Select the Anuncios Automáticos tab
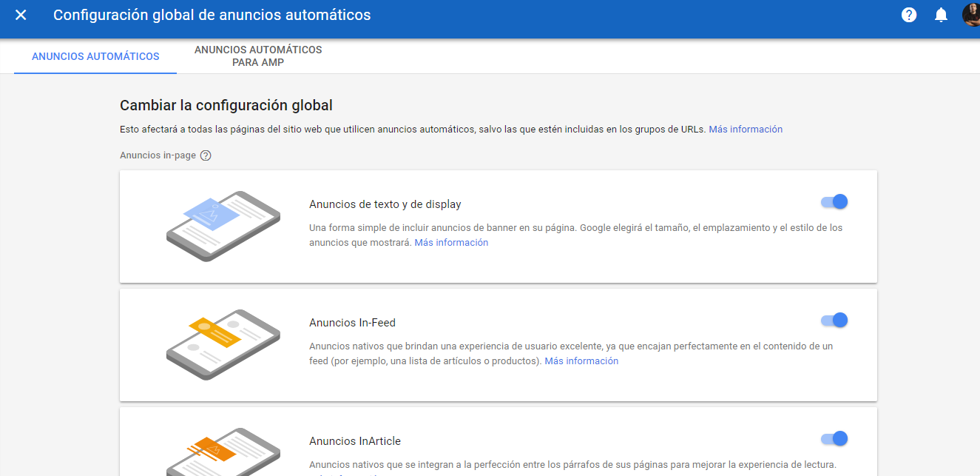This screenshot has height=476, width=980. (x=95, y=56)
